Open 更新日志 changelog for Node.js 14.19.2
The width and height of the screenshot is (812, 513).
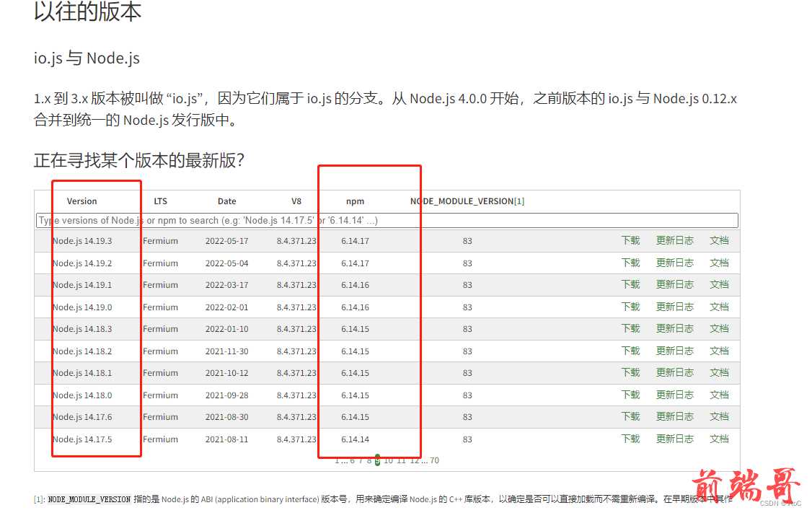click(675, 263)
